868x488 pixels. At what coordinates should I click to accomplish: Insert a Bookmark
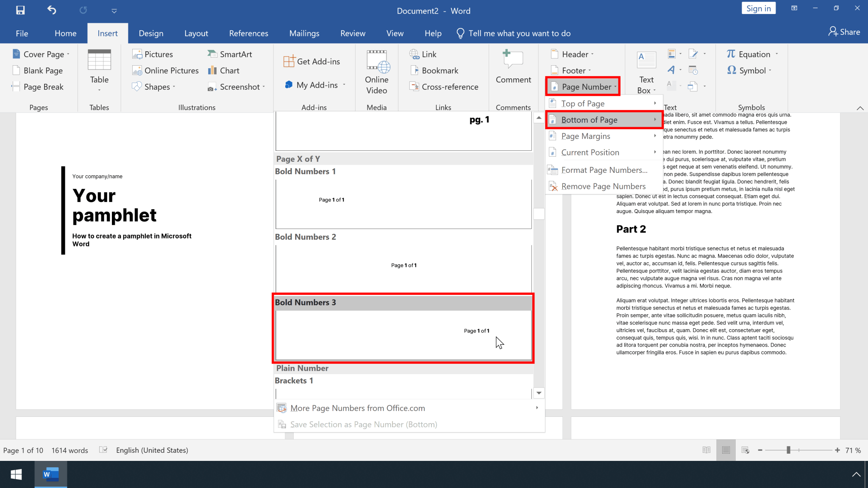pyautogui.click(x=439, y=70)
